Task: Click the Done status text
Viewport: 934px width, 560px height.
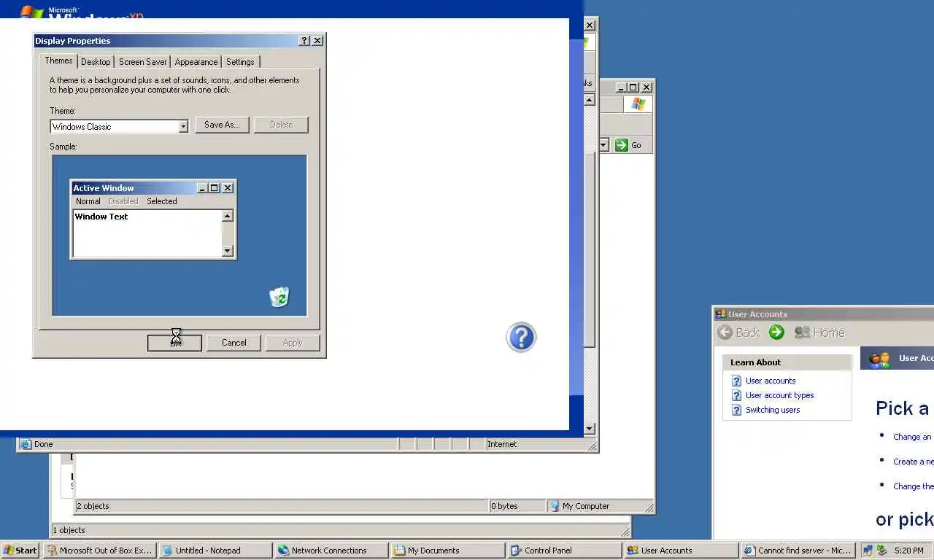Action: [x=44, y=444]
